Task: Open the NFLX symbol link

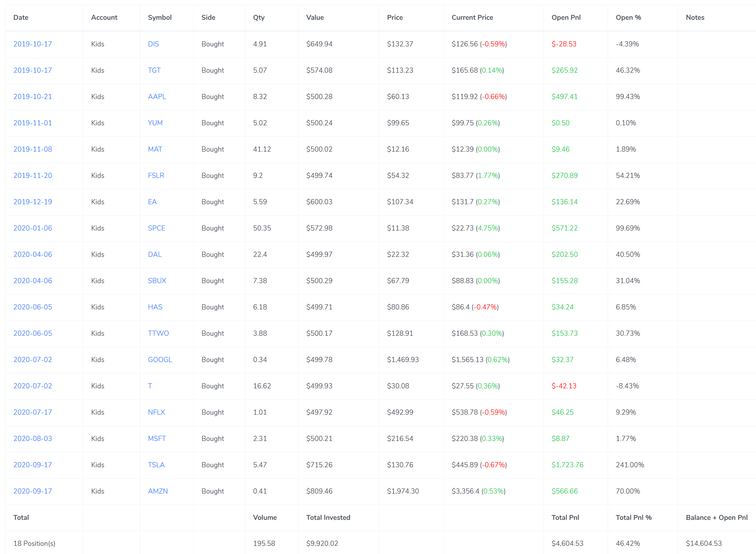Action: pos(156,412)
